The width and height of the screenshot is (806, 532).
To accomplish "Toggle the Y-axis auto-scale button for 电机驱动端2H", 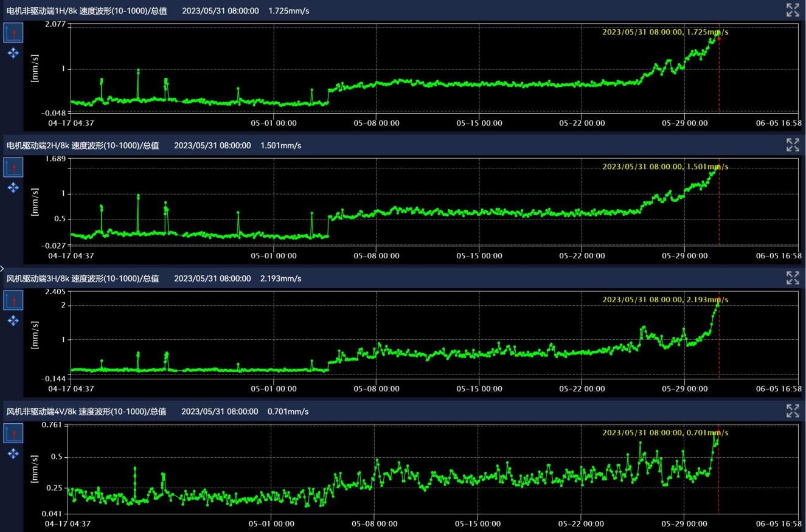I will [13, 167].
